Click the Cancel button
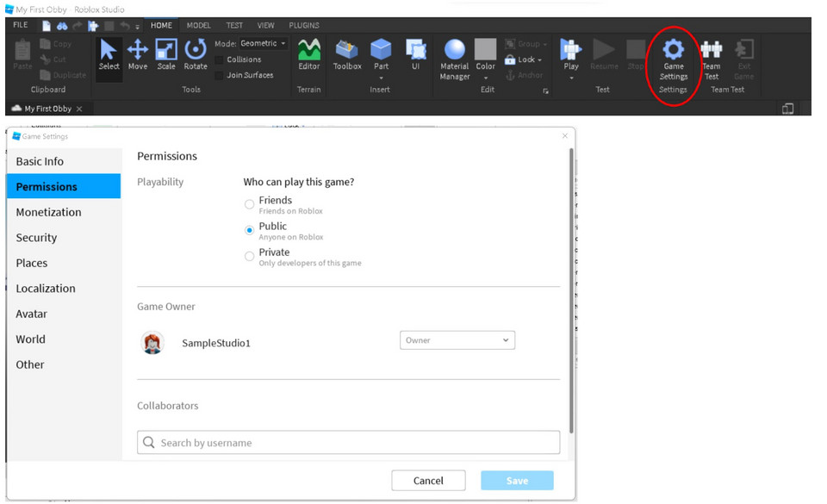 coord(428,480)
